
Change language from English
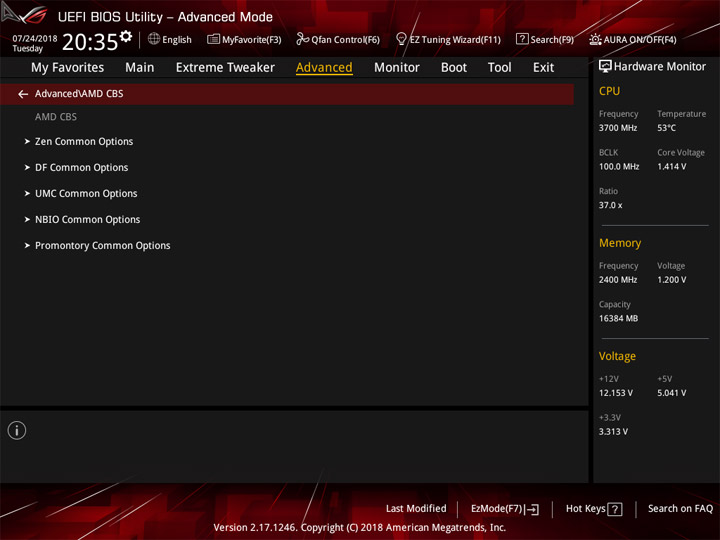pyautogui.click(x=177, y=40)
